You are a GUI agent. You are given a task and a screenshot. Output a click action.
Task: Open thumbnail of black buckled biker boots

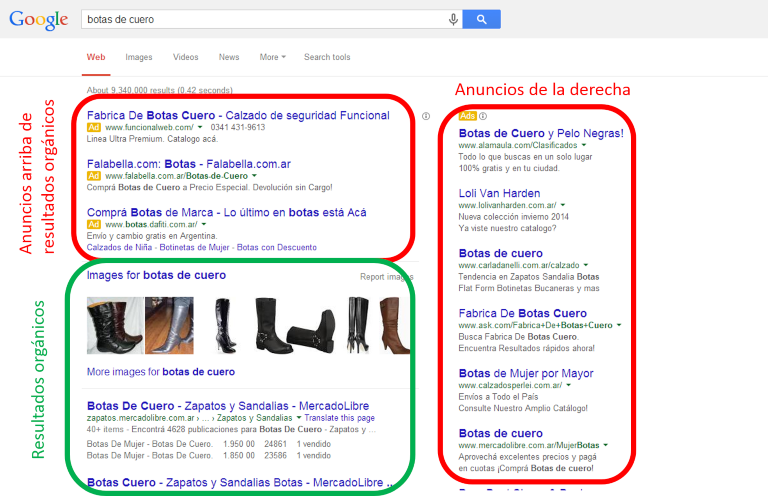tap(295, 325)
